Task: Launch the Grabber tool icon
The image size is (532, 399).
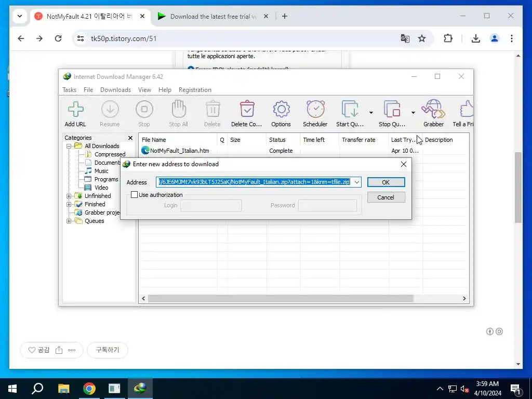Action: point(433,114)
